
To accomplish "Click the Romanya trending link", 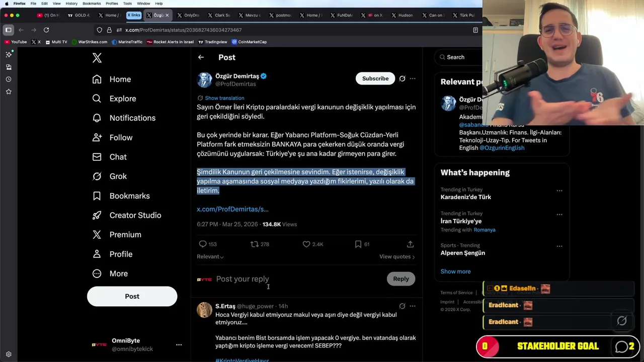I will (x=485, y=230).
